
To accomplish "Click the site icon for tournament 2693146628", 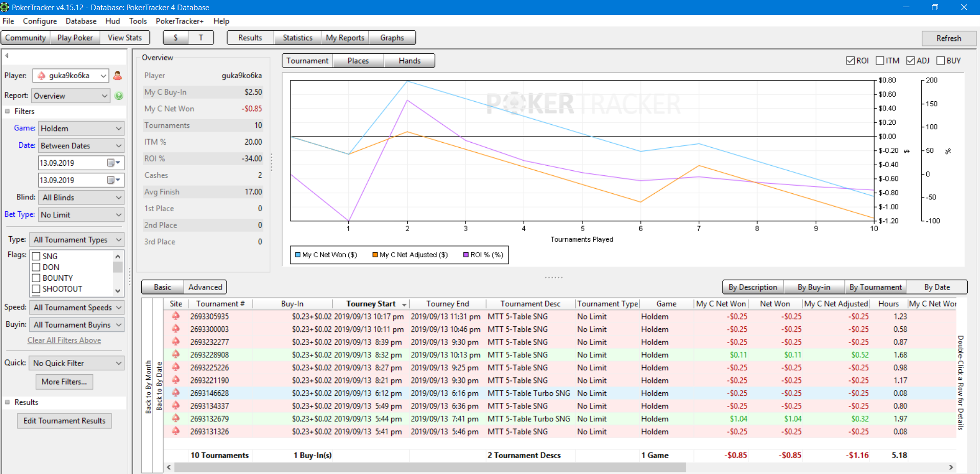I will coord(176,393).
